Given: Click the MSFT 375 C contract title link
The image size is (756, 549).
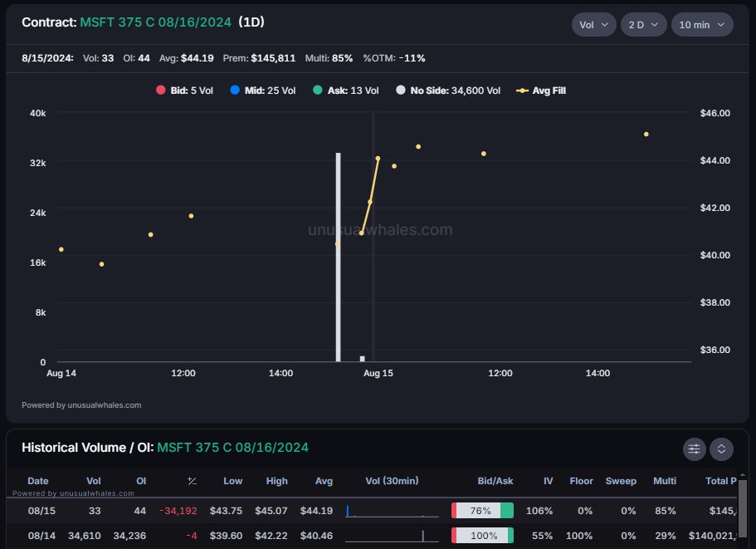Looking at the screenshot, I should (x=155, y=22).
